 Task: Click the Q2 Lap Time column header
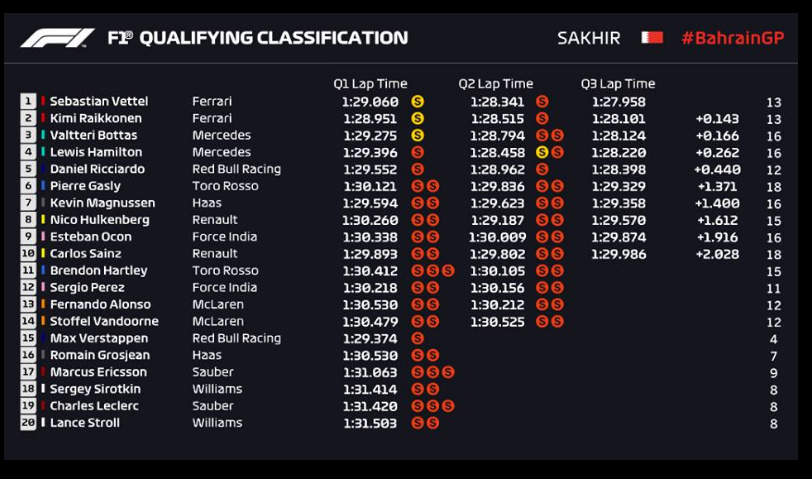[x=495, y=84]
